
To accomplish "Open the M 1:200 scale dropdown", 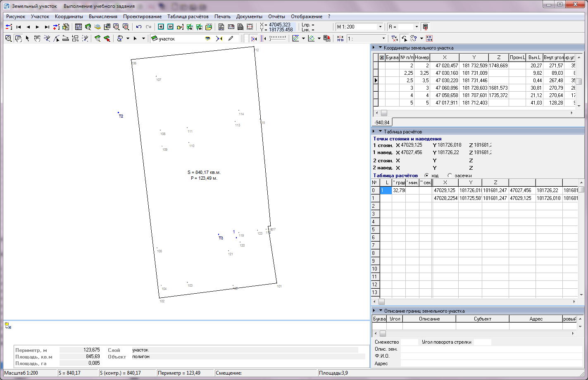I will (x=380, y=27).
